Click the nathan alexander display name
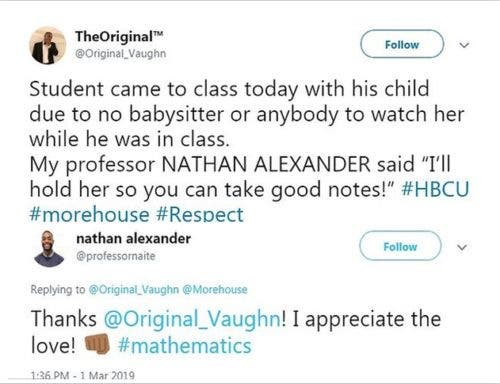 [133, 239]
